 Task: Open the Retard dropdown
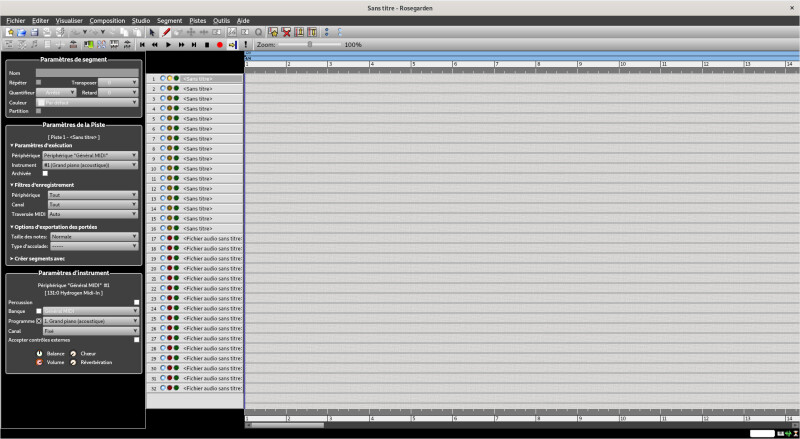tap(118, 92)
